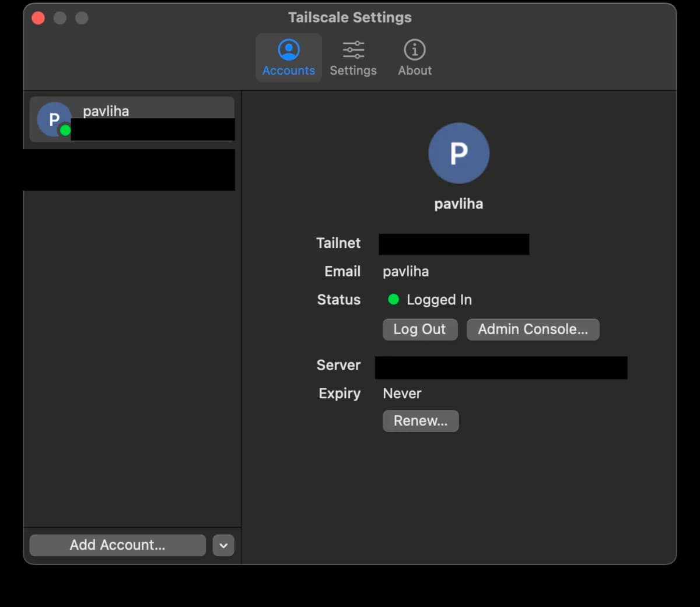This screenshot has height=607, width=700.
Task: Click the Email value pavliha
Action: 405,272
